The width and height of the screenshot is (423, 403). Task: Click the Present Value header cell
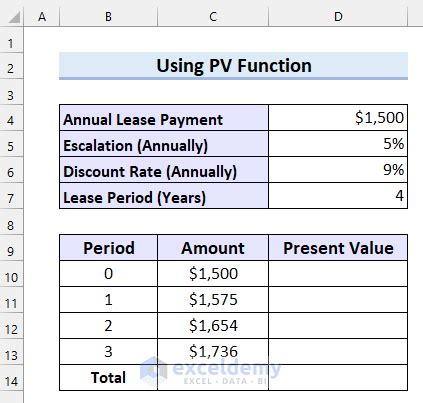[338, 248]
